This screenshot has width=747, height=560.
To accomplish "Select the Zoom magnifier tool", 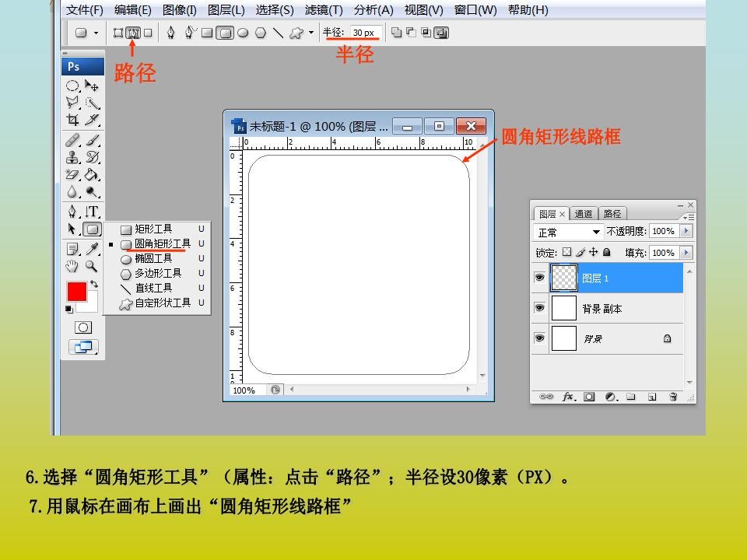I will 92,266.
